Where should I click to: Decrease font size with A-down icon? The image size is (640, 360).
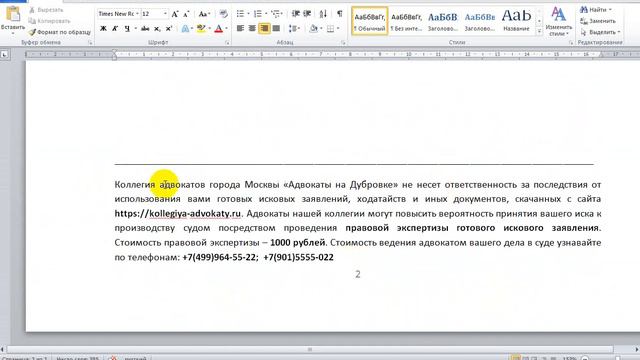[x=187, y=14]
